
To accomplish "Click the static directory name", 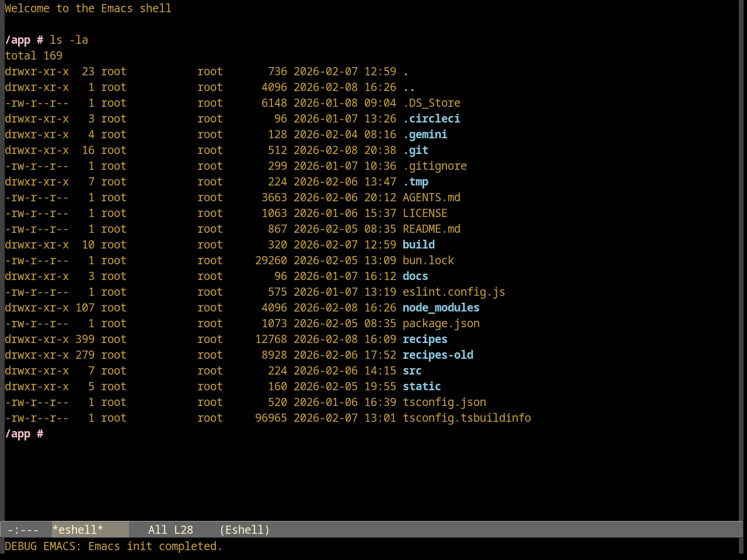I will [422, 386].
